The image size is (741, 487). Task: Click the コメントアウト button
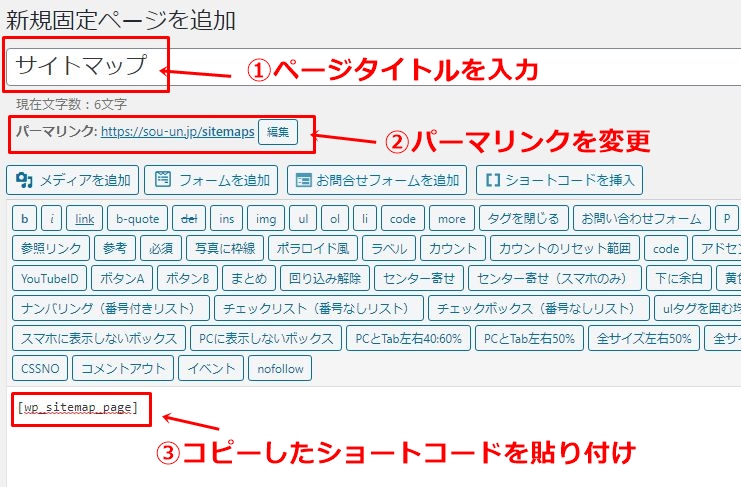click(123, 368)
